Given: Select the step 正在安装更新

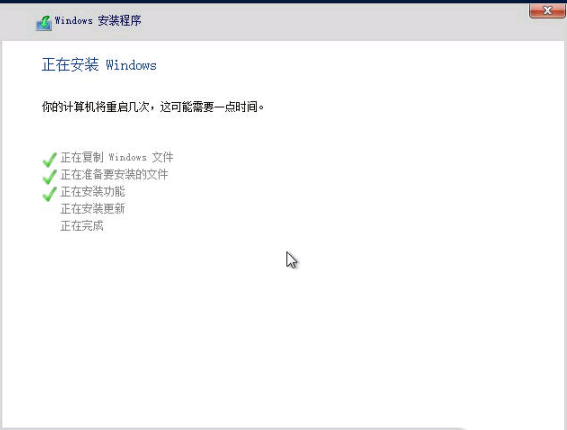Looking at the screenshot, I should 93,209.
